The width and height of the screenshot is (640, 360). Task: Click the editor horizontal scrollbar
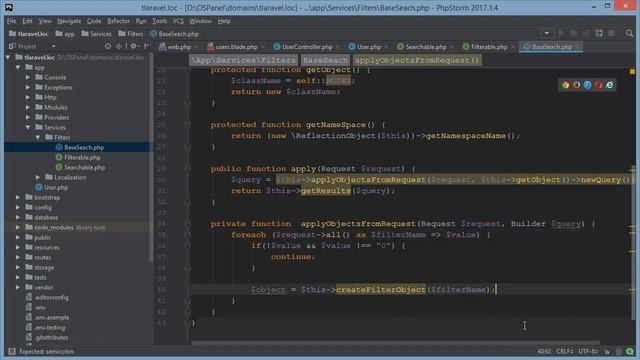coord(396,343)
